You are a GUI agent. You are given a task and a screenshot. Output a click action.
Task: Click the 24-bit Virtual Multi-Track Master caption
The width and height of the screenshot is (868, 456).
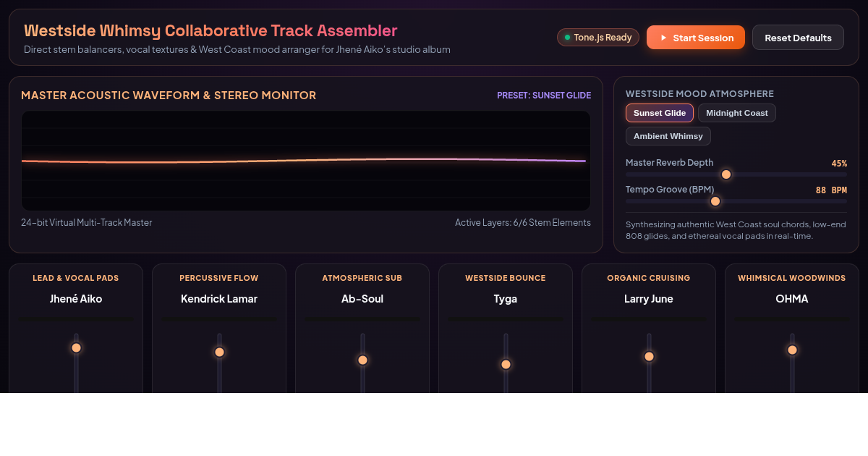(x=87, y=222)
